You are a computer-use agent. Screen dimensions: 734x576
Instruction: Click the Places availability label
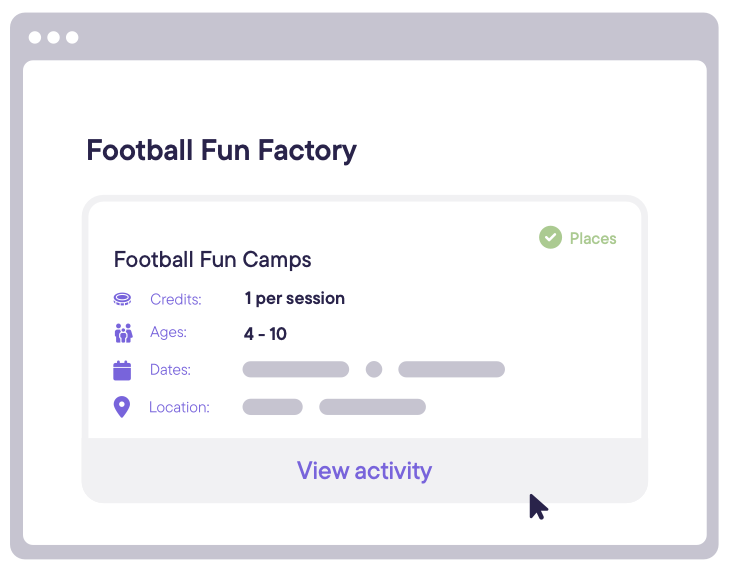593,238
